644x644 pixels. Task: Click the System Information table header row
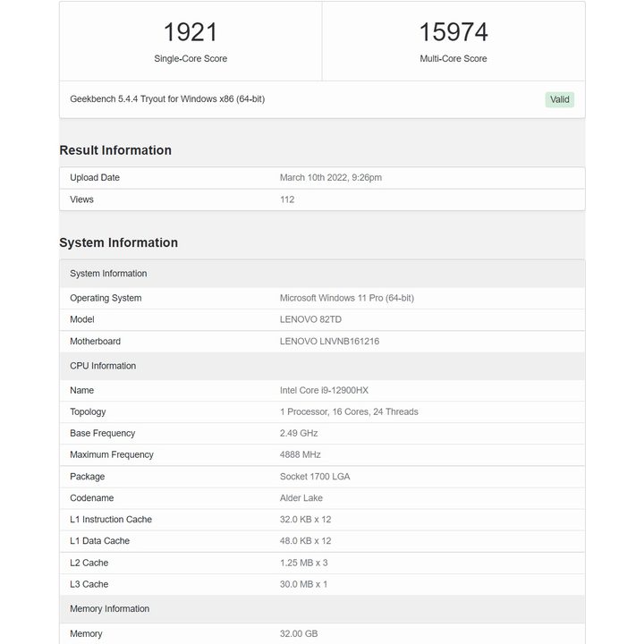pos(322,274)
